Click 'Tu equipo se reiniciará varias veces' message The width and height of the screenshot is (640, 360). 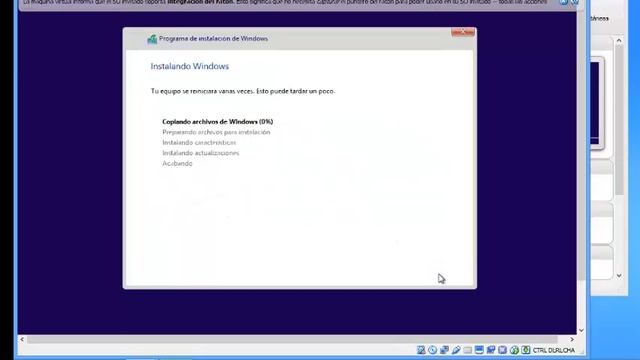[243, 91]
